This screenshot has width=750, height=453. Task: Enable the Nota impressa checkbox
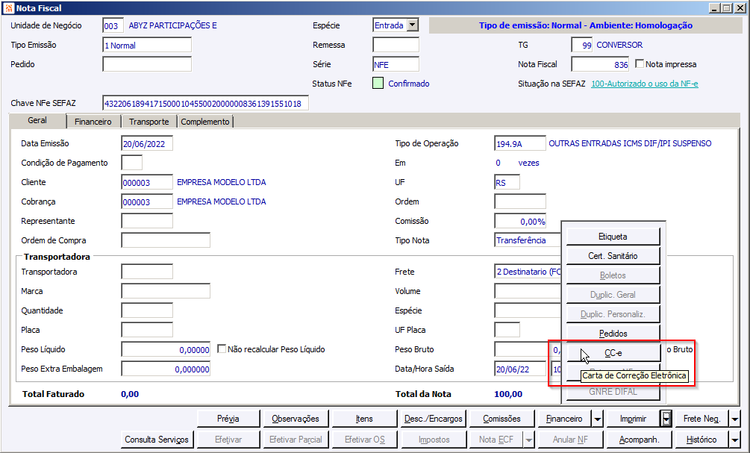pos(639,64)
